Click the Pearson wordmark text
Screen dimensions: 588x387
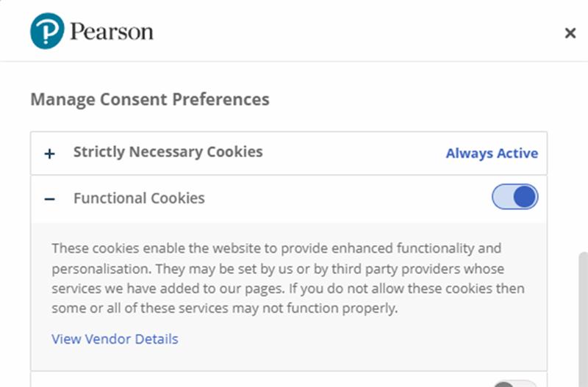pyautogui.click(x=112, y=32)
